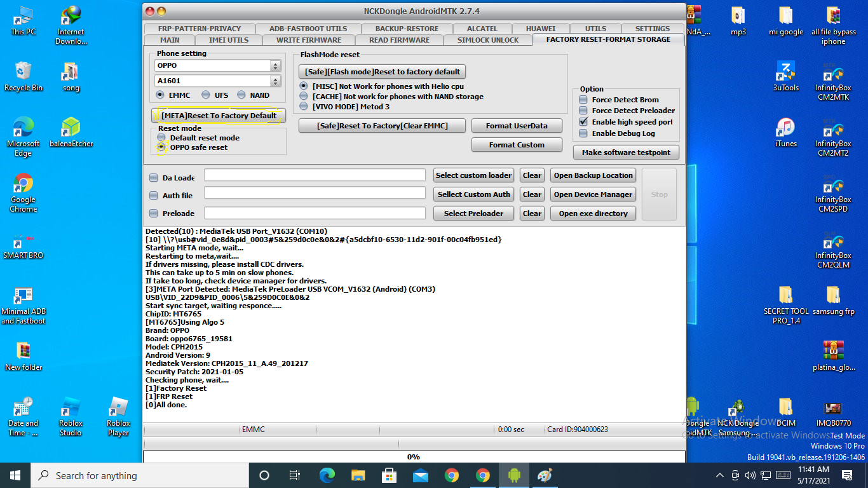
Task: Launch iTunes desktop icon
Action: pos(786,133)
